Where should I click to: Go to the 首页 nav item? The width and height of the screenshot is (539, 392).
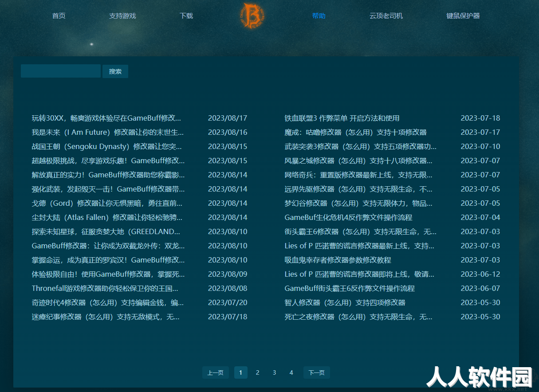coord(59,16)
